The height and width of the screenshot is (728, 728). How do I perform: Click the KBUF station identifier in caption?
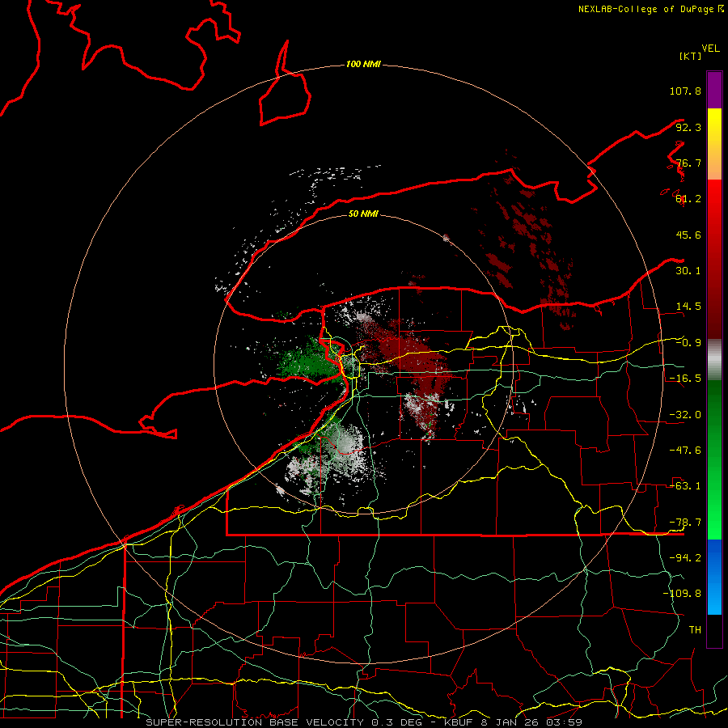(458, 722)
